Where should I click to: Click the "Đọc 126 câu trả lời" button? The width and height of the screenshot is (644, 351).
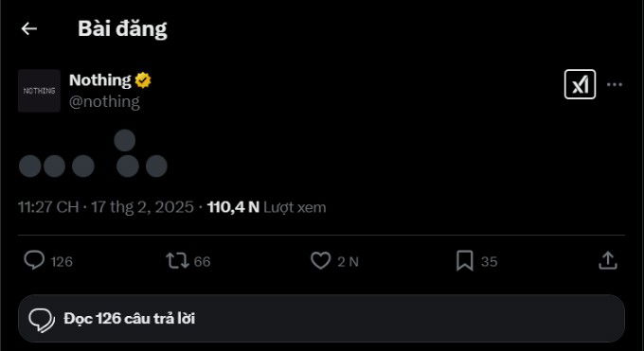pyautogui.click(x=321, y=319)
